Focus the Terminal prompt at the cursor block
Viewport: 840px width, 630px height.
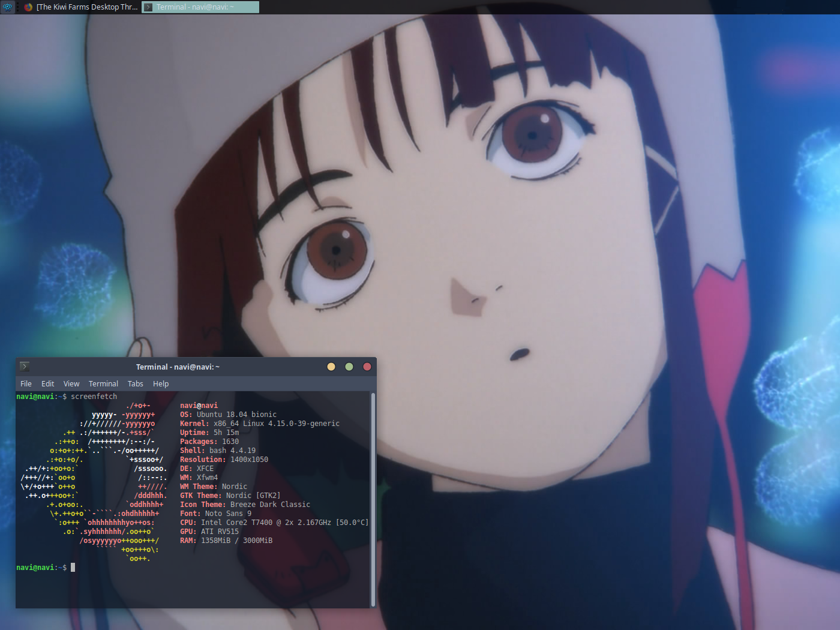pos(73,567)
